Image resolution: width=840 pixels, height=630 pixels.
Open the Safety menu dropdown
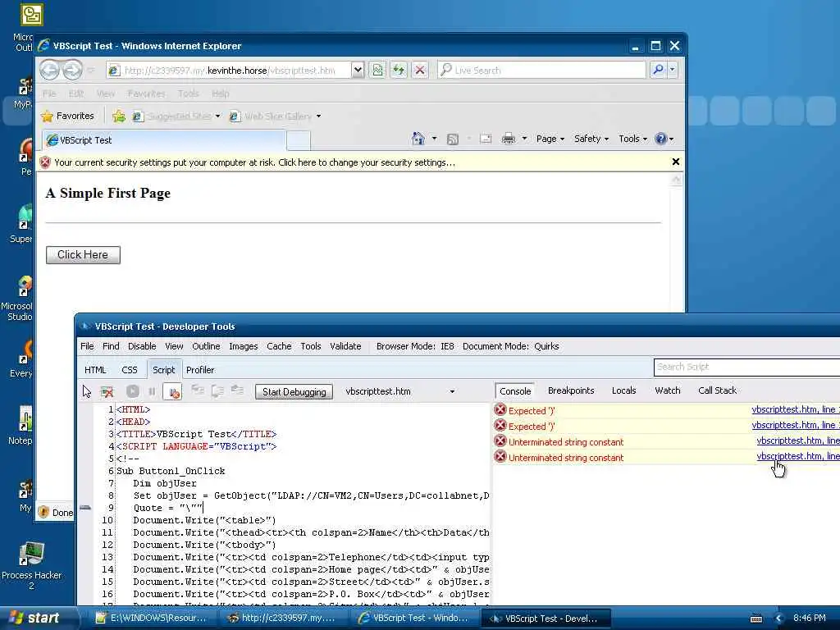click(x=591, y=139)
